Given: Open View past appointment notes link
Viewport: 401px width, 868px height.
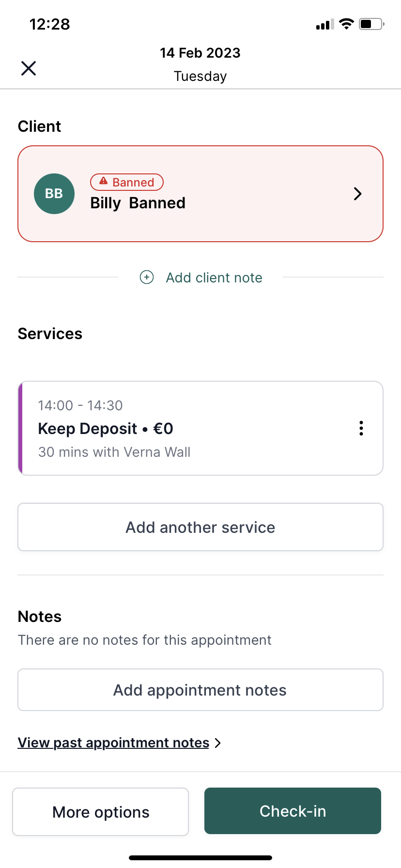Looking at the screenshot, I should coord(113,743).
